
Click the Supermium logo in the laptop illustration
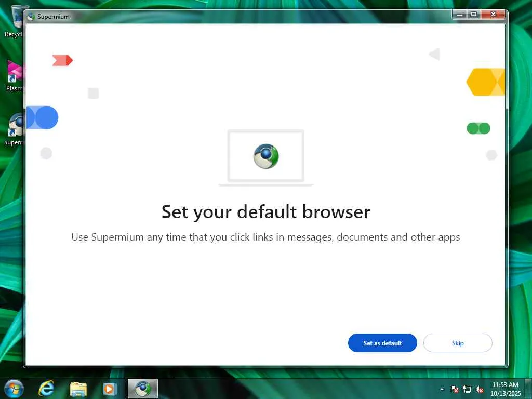point(266,156)
